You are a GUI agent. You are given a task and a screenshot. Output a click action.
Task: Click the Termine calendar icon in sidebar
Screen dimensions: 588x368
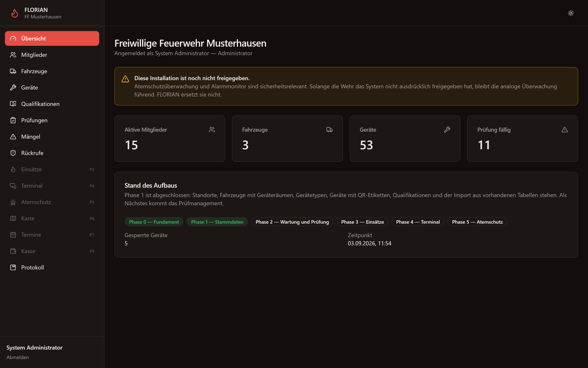13,235
